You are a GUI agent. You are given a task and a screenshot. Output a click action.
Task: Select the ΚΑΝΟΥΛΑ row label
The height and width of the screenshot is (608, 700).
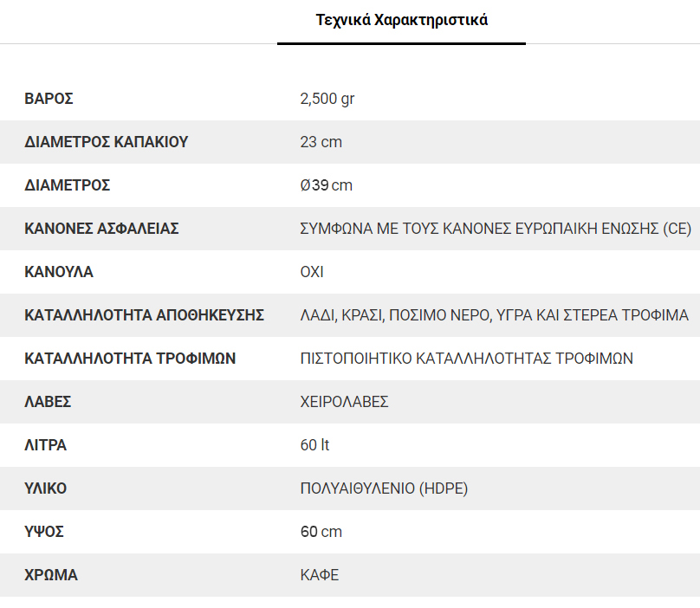[x=59, y=272]
